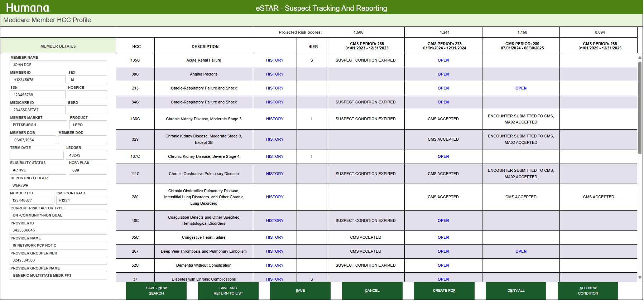Click the scroll up arrow of the table
Viewport: 644px width, 301px height.
pyautogui.click(x=640, y=57)
